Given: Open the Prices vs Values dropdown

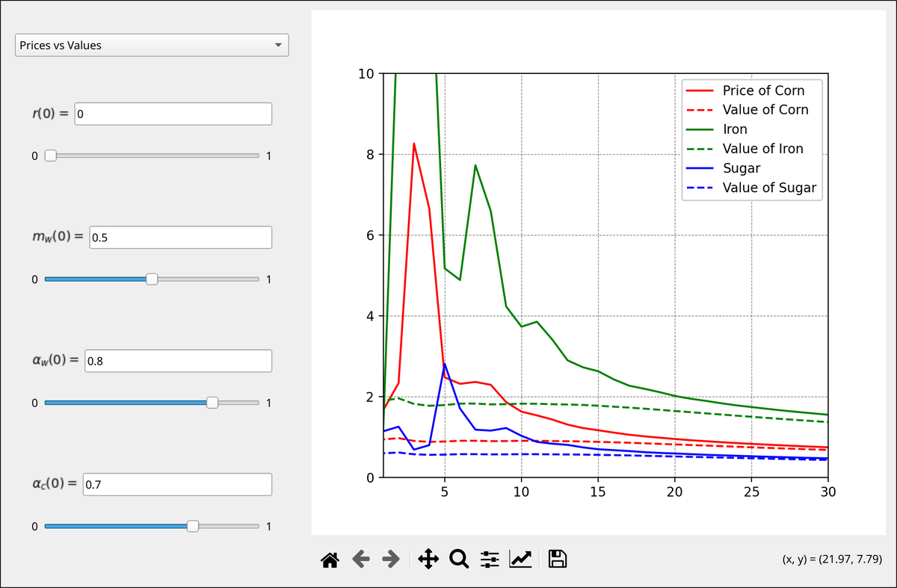Looking at the screenshot, I should tap(152, 45).
